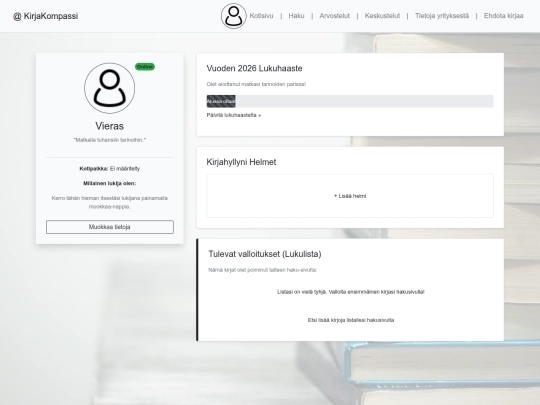Viewport: 540px width, 405px height.
Task: Navigate to Keskustelut page
Action: [x=382, y=16]
